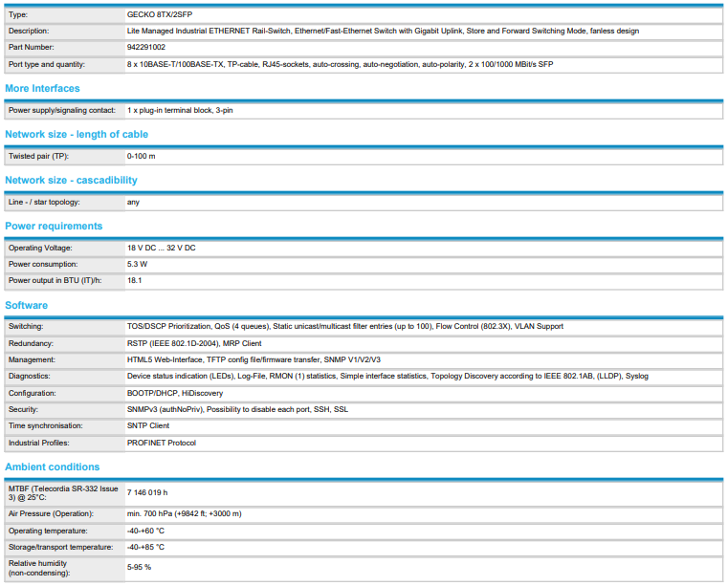Viewport: 728px width, 586px height.
Task: Click 'RSTP (IEEE 802.1D-2004), MRP Client'
Action: 194,344
